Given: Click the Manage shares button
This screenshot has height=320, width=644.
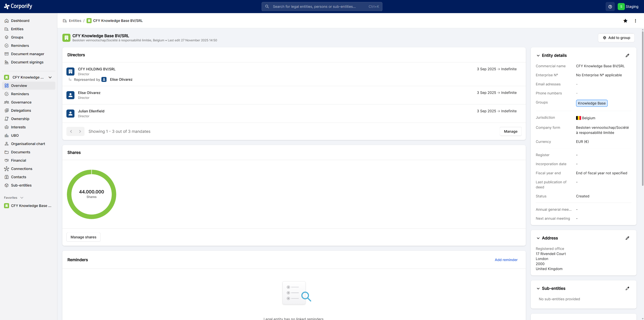Looking at the screenshot, I should point(83,237).
